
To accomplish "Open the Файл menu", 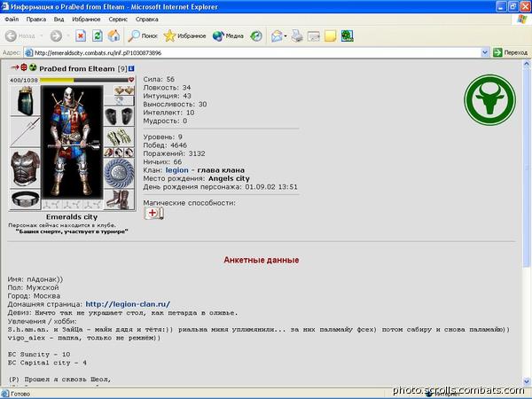I will tap(12, 20).
